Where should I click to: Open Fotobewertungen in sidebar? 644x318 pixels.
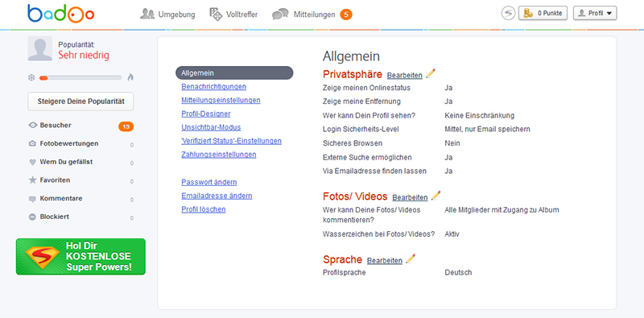point(69,143)
